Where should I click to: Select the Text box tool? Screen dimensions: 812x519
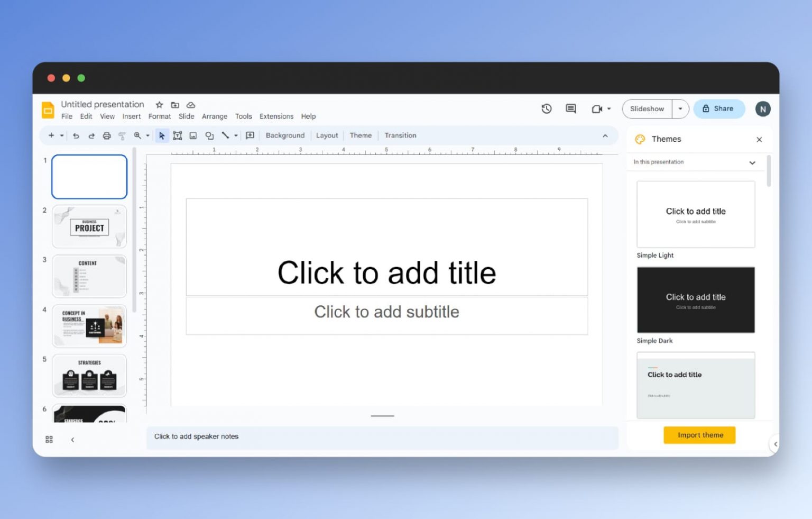click(x=178, y=135)
